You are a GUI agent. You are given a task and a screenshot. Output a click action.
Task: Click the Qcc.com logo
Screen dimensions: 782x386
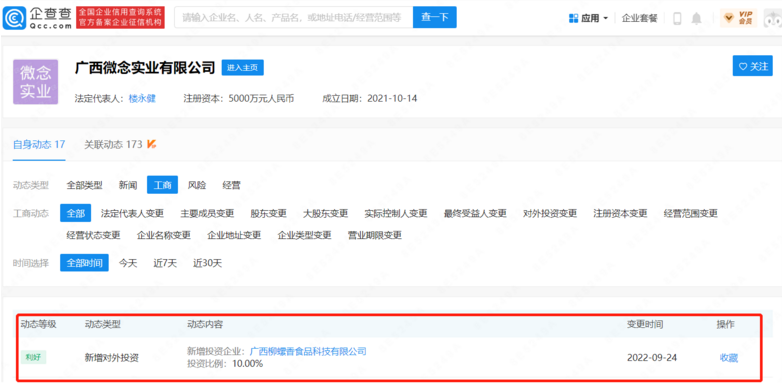point(37,18)
